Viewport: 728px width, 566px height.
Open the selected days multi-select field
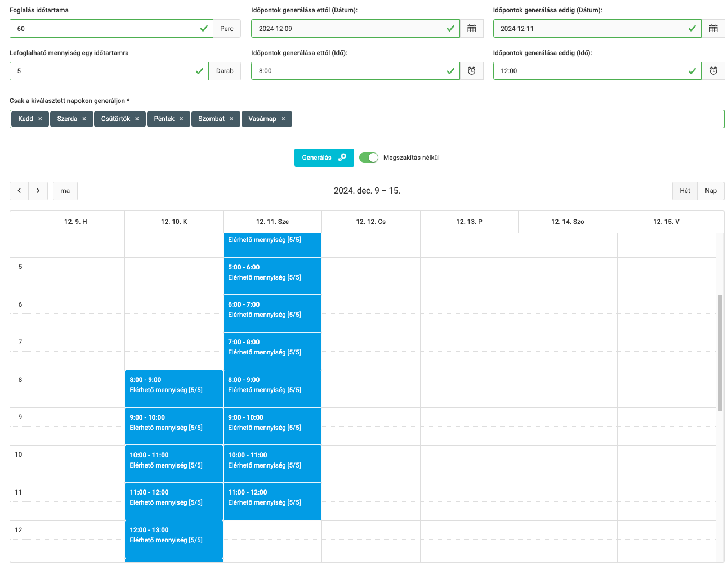pos(507,119)
